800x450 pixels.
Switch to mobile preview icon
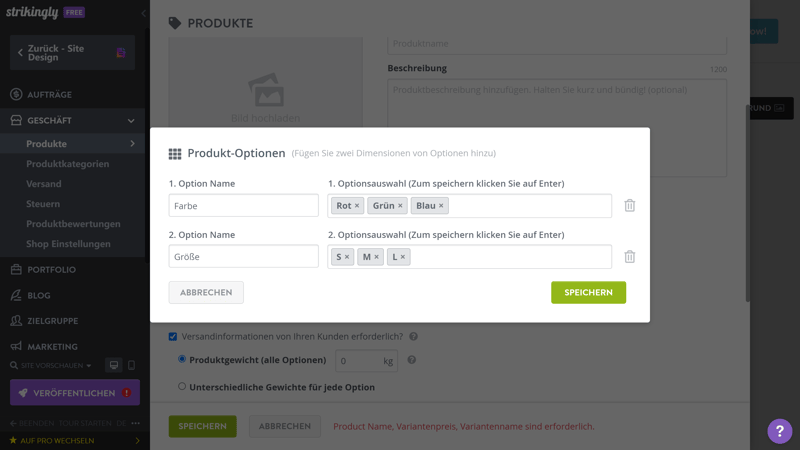click(131, 366)
